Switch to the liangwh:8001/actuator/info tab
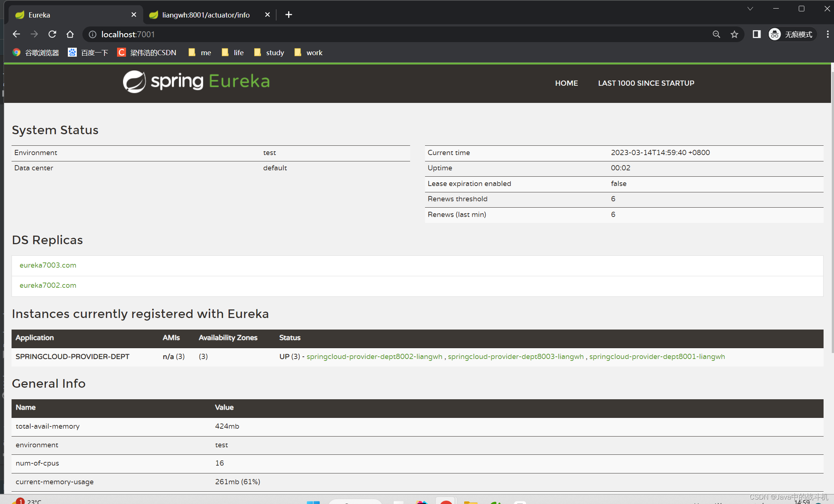This screenshot has width=834, height=504. click(x=206, y=15)
